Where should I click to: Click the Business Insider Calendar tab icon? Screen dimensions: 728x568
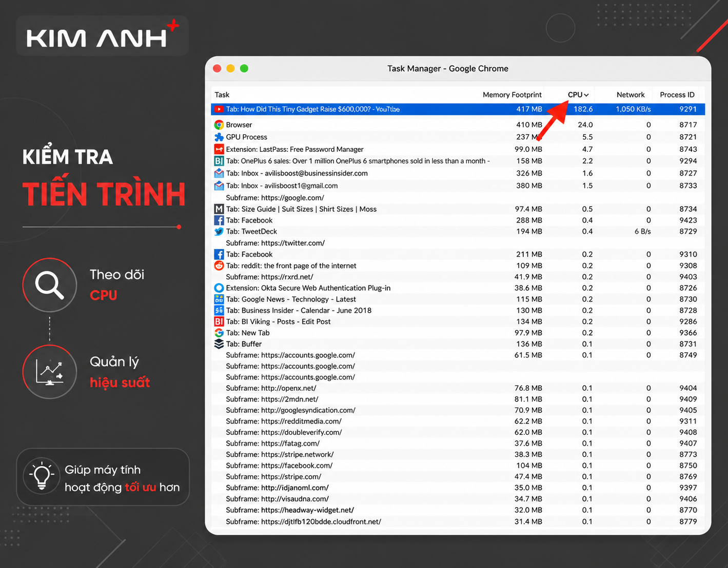tap(219, 311)
